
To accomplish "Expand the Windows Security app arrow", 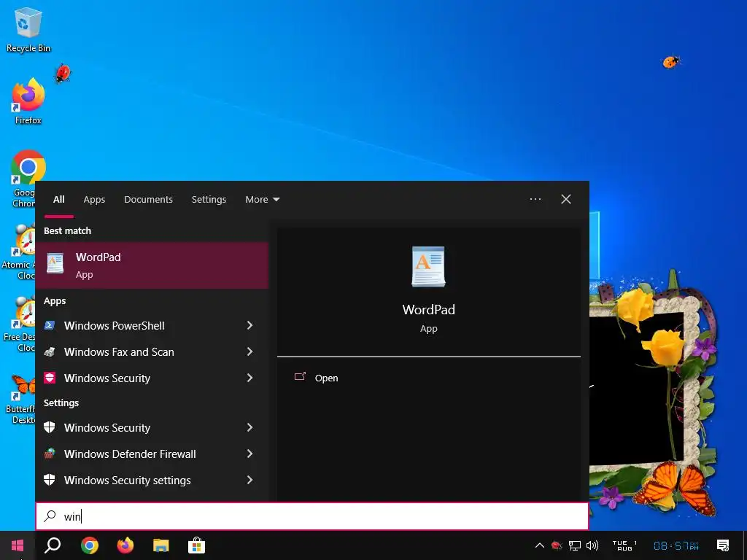I will tap(249, 378).
